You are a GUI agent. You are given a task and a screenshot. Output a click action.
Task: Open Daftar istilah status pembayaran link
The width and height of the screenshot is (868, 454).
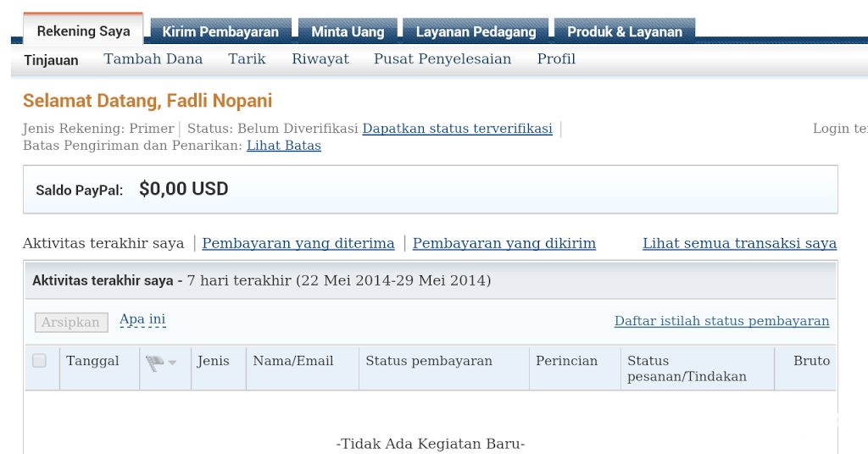pos(721,321)
